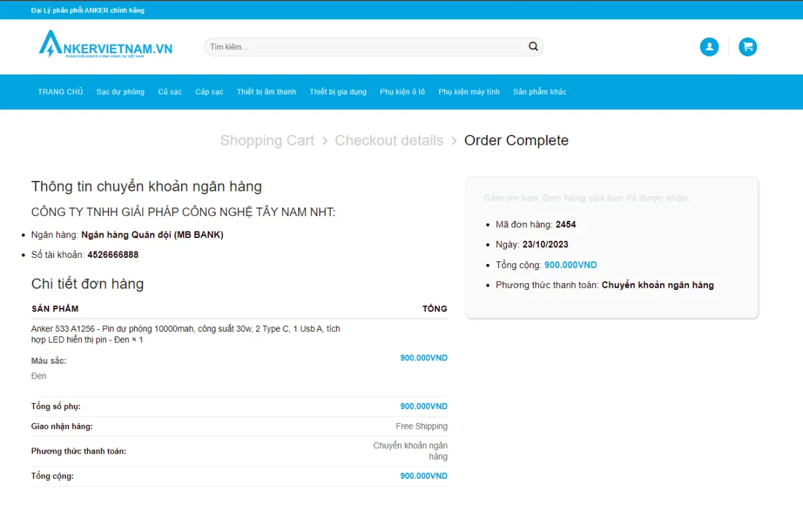Open the shopping cart icon
Viewport: 803px width, 532px height.
click(x=748, y=47)
